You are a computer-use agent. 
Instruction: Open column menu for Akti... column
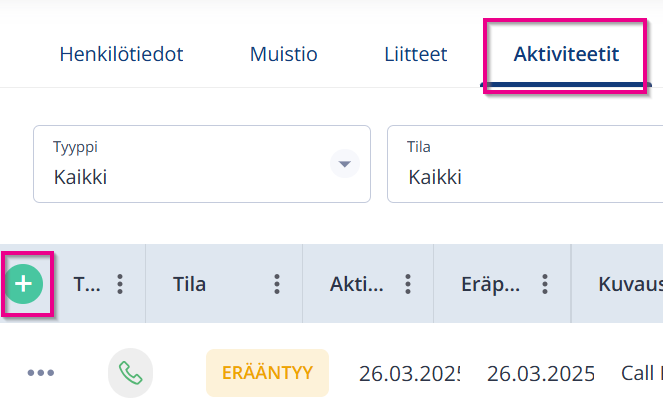click(407, 284)
